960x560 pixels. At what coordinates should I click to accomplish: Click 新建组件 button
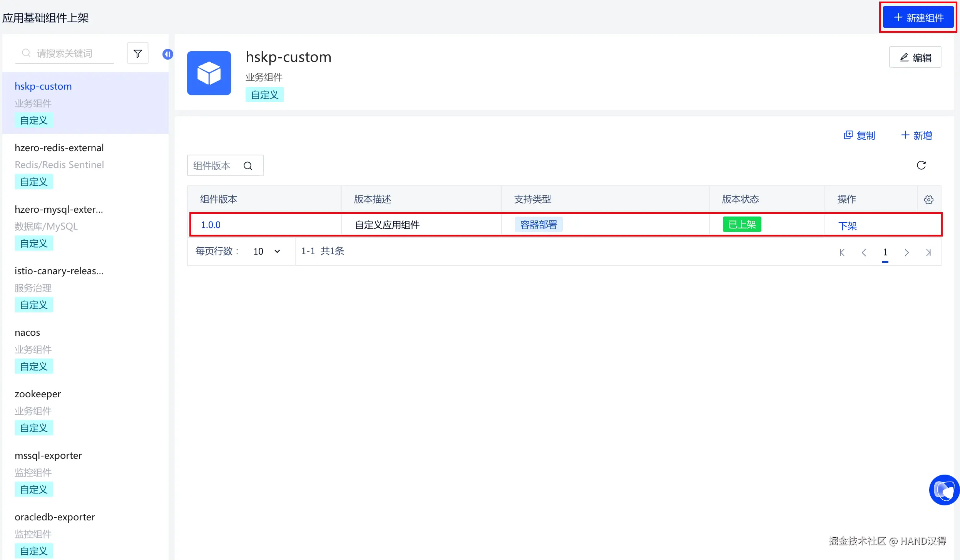click(918, 18)
